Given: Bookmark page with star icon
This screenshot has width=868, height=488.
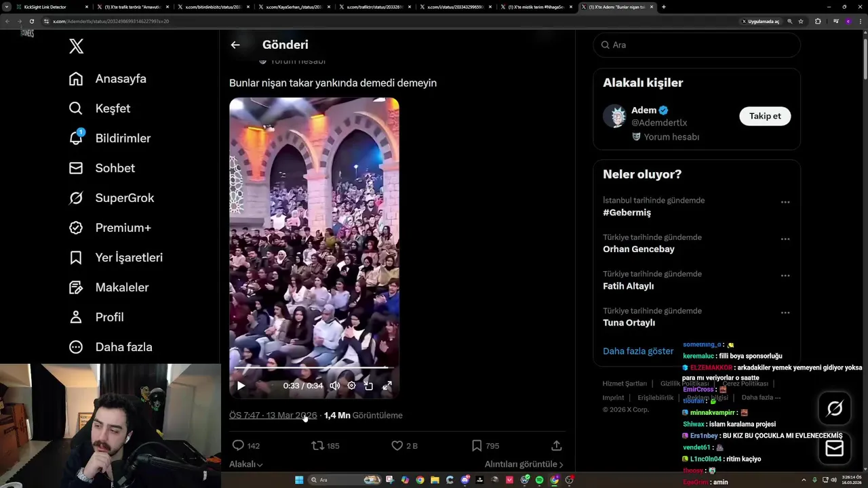Looking at the screenshot, I should coord(801,21).
